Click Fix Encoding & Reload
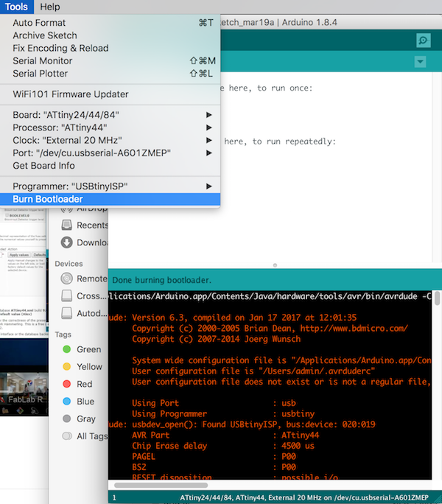Viewport: 442px width, 504px height. pyautogui.click(x=110, y=48)
